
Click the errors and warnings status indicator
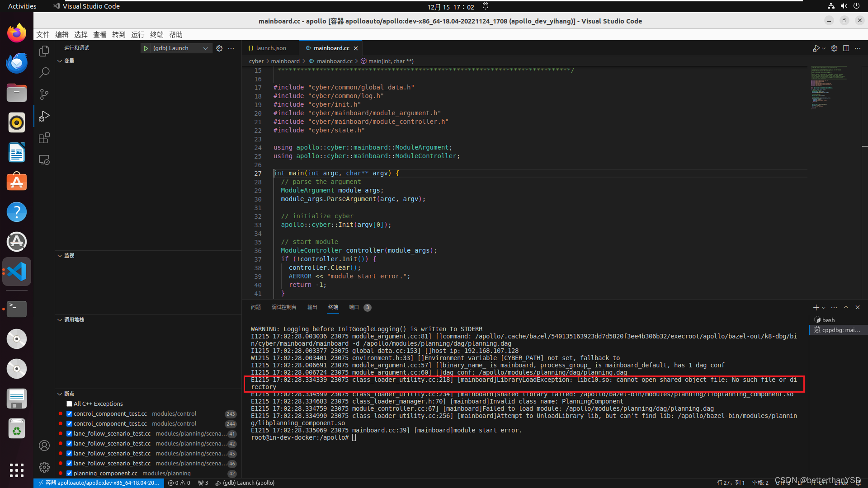[x=179, y=483]
